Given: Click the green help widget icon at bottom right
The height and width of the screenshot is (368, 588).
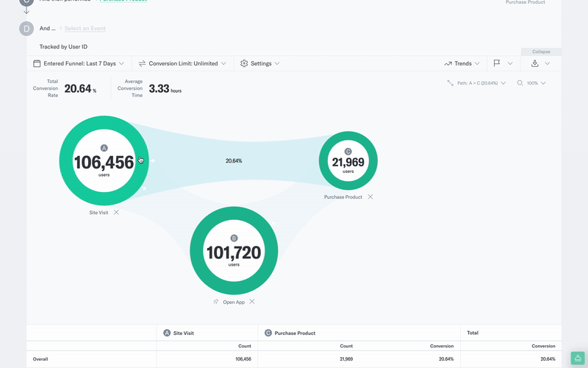Looking at the screenshot, I should point(578,358).
